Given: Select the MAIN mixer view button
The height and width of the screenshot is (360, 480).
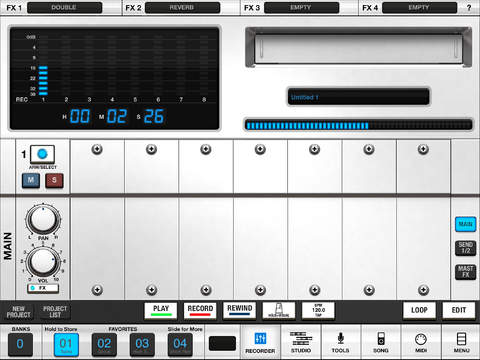Looking at the screenshot, I should pyautogui.click(x=465, y=224).
